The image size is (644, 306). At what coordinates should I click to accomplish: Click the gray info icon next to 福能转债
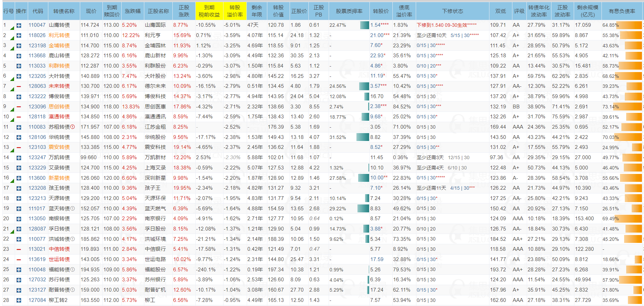73,270
